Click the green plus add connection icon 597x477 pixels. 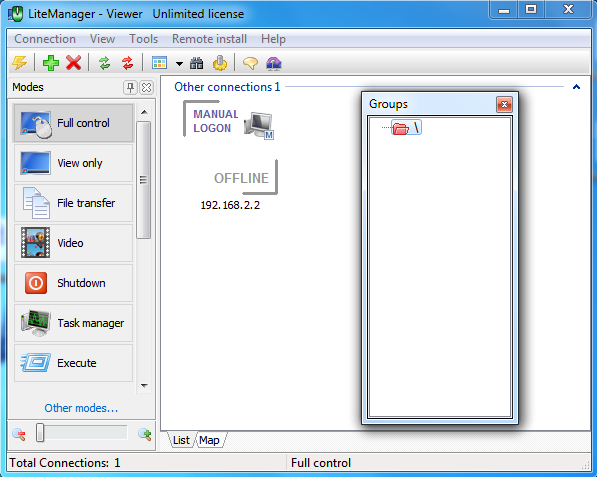pos(51,63)
